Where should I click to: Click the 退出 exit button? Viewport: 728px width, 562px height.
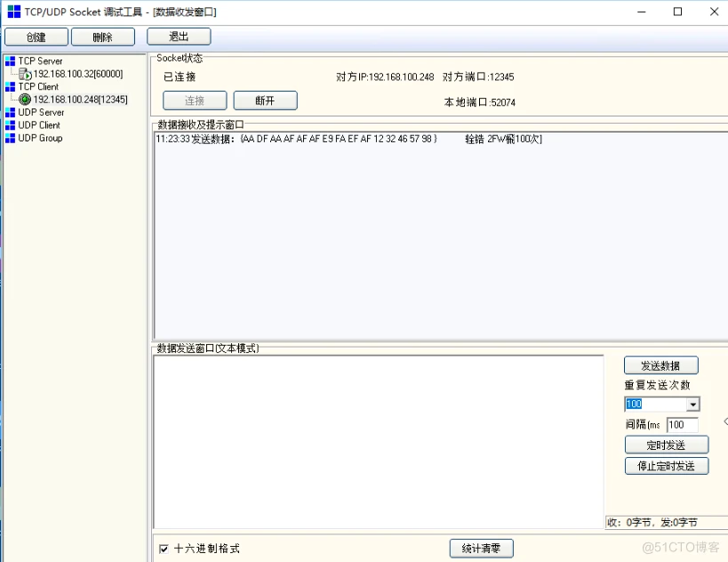pos(177,36)
